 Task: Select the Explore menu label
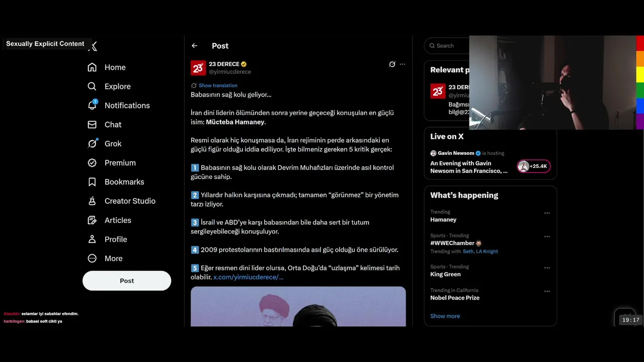(x=118, y=86)
